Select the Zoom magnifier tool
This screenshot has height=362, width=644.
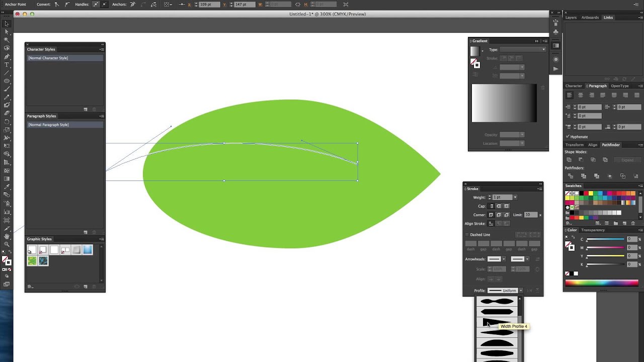click(7, 244)
